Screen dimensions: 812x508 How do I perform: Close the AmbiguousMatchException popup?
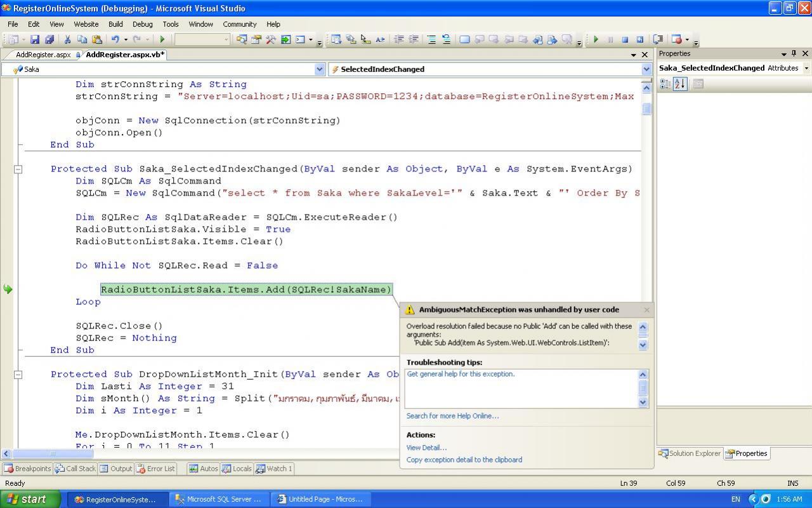point(646,310)
